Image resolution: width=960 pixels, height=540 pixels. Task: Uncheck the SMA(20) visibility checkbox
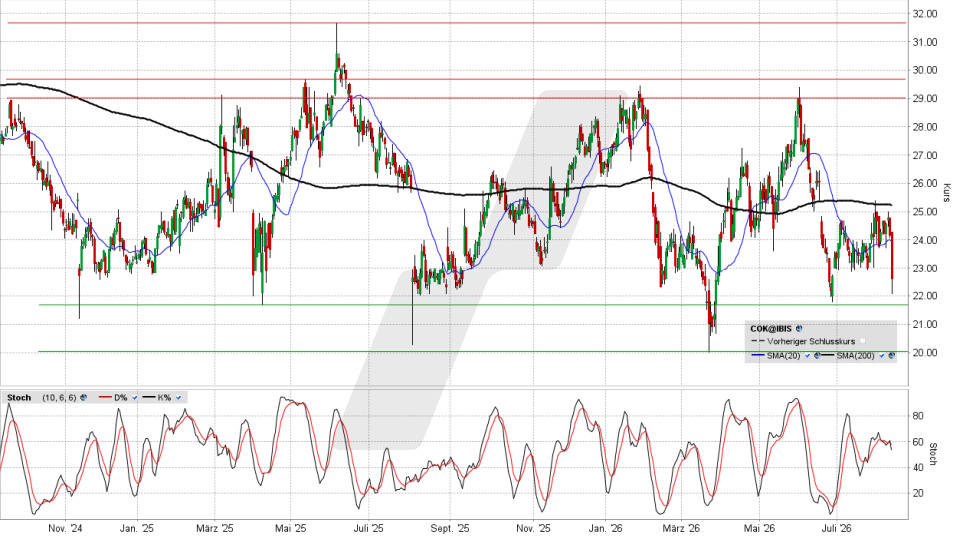pyautogui.click(x=808, y=356)
